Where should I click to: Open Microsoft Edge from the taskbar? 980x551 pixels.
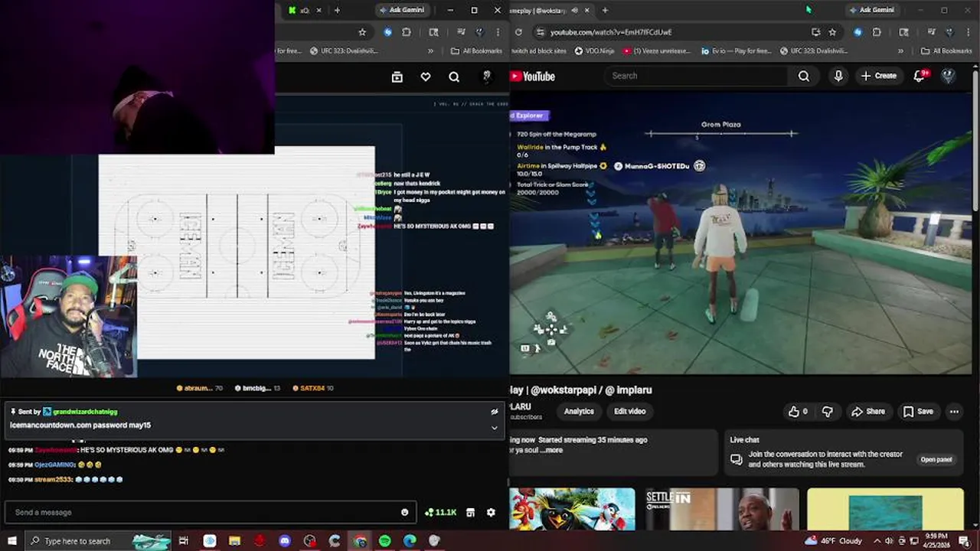click(x=410, y=541)
